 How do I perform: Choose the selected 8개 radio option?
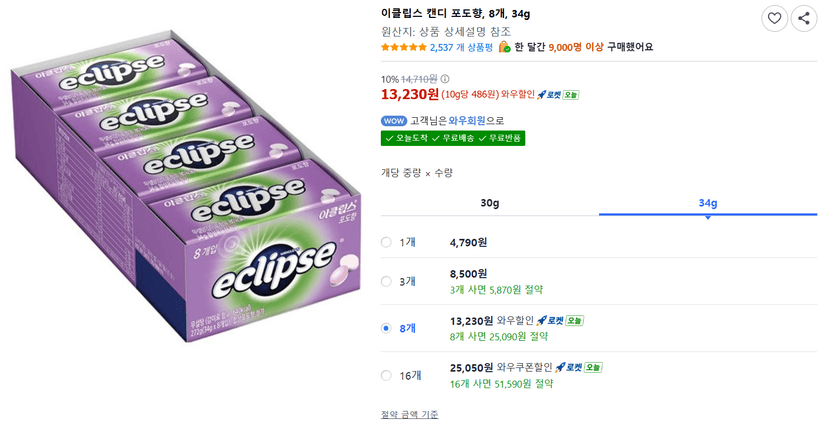pos(386,329)
